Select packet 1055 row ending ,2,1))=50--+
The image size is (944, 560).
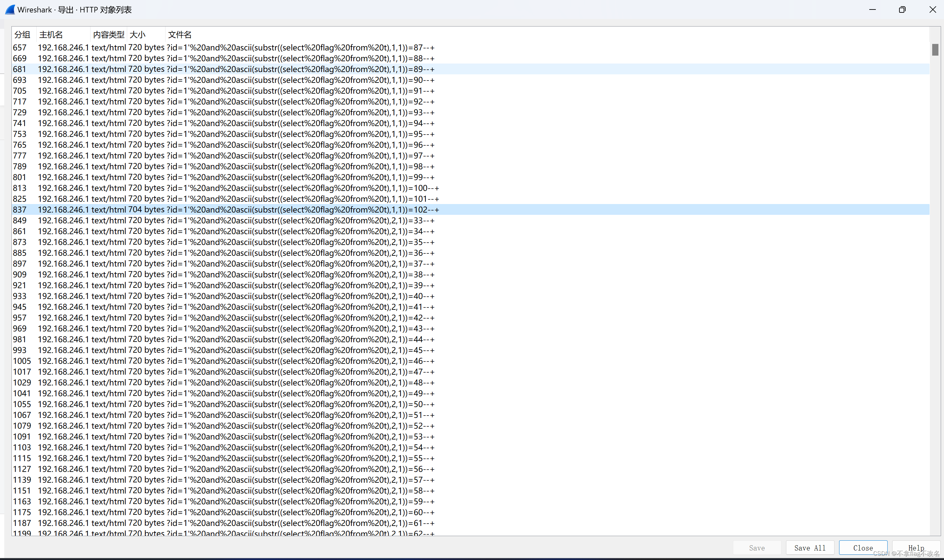[470, 404]
